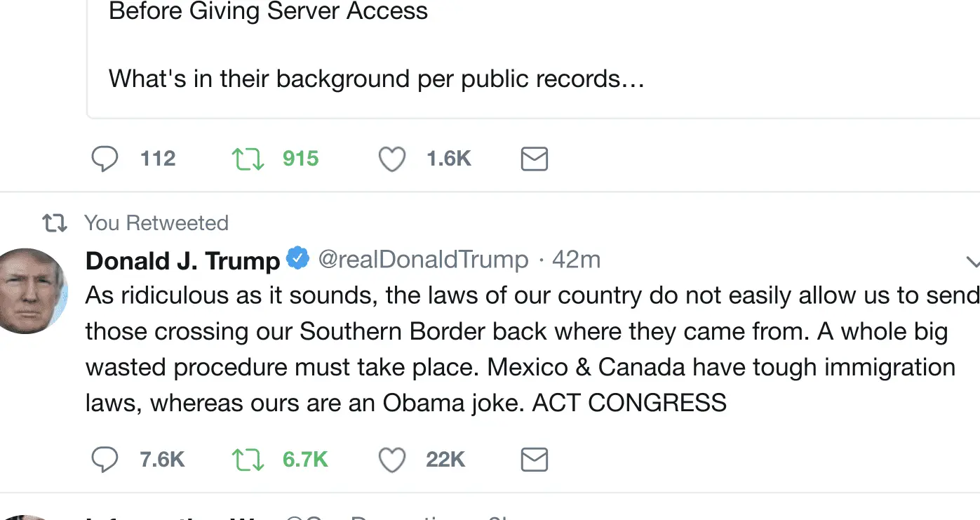Click the 22K likes count
The height and width of the screenshot is (520, 980).
coord(445,460)
